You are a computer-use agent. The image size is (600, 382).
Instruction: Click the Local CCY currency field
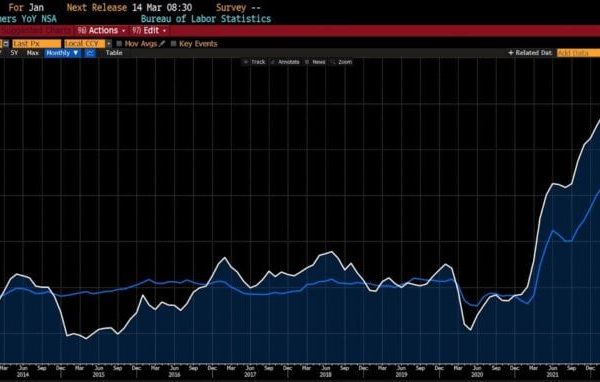click(x=85, y=44)
